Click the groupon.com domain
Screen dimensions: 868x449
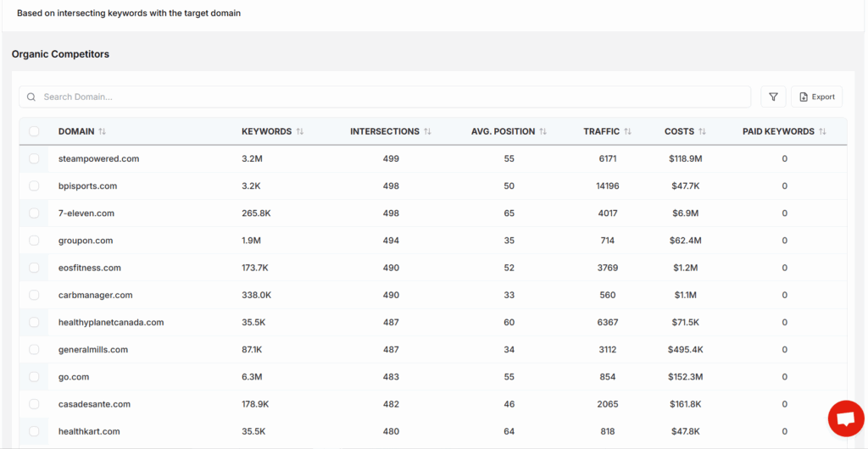point(86,241)
